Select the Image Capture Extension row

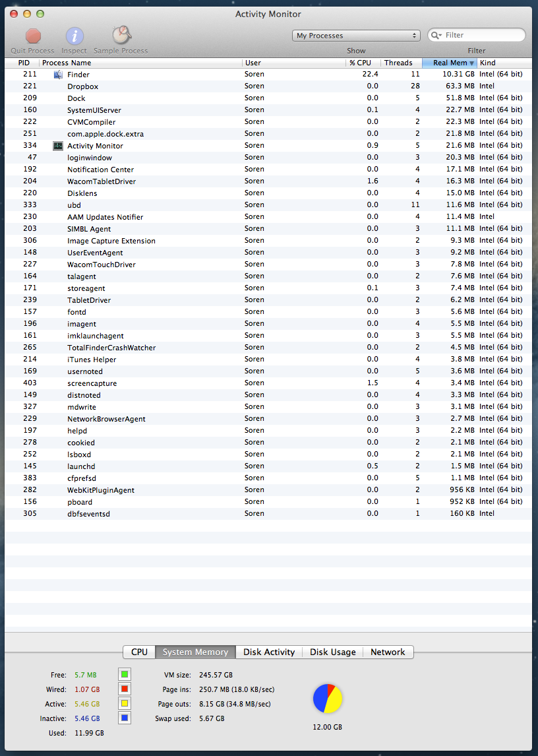click(268, 241)
